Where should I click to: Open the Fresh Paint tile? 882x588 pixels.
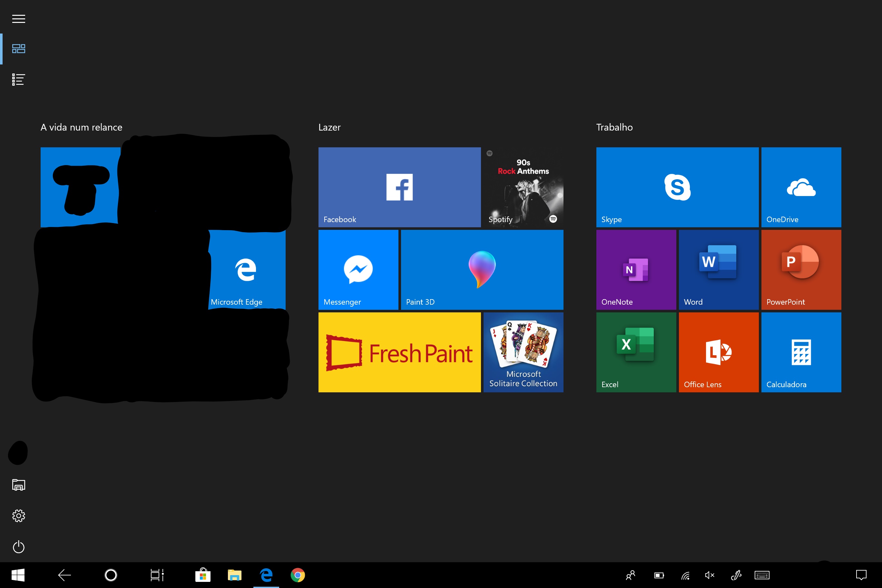pos(399,352)
